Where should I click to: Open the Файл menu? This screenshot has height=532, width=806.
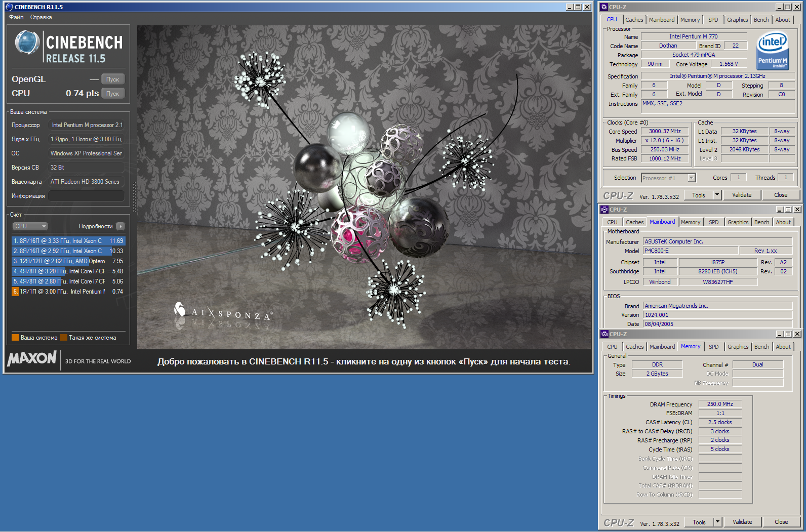pyautogui.click(x=16, y=17)
